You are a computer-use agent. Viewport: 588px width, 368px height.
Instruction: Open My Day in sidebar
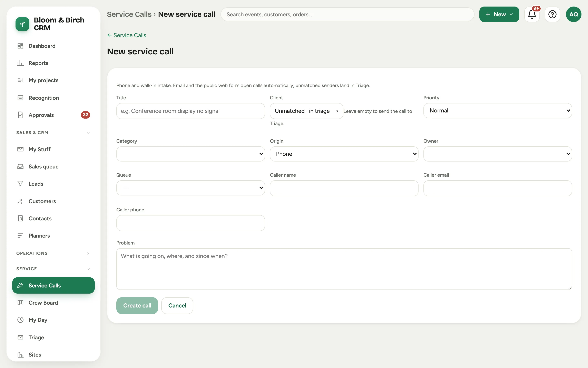click(x=53, y=320)
